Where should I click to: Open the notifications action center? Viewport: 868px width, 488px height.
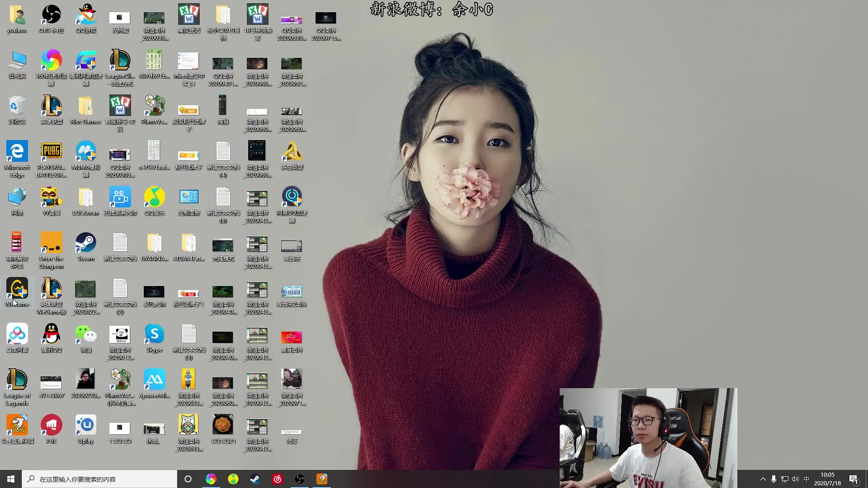tap(854, 479)
